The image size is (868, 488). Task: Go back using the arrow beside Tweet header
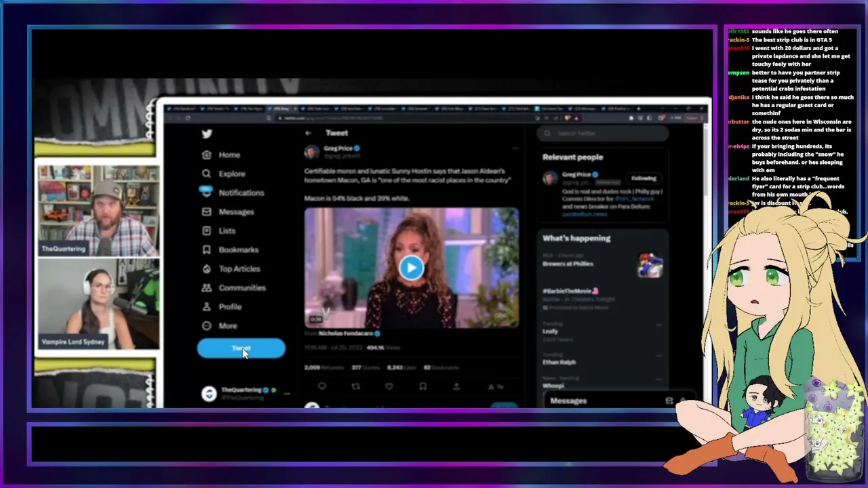coord(309,133)
